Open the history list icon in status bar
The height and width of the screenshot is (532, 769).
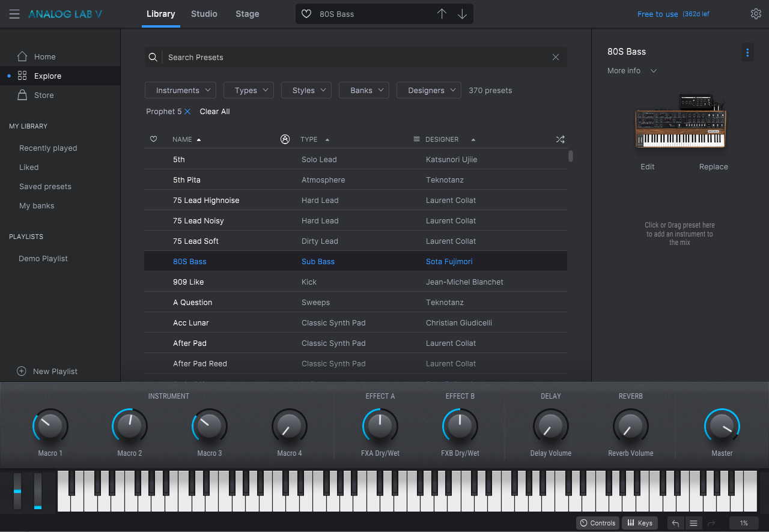(x=693, y=523)
